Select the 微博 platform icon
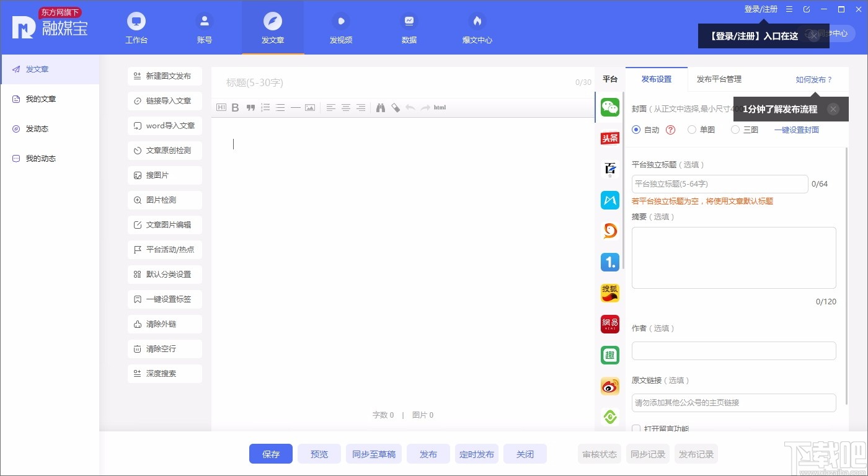This screenshot has height=476, width=868. [x=609, y=386]
